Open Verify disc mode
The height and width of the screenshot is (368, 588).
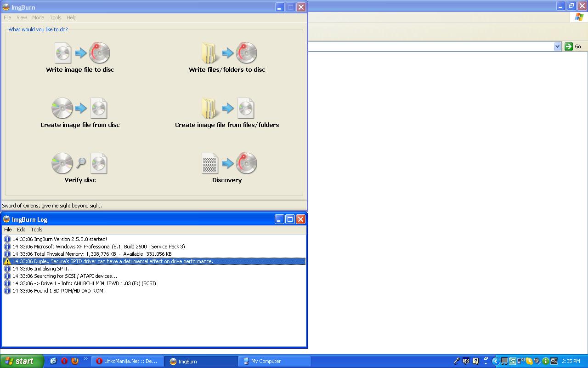79,163
